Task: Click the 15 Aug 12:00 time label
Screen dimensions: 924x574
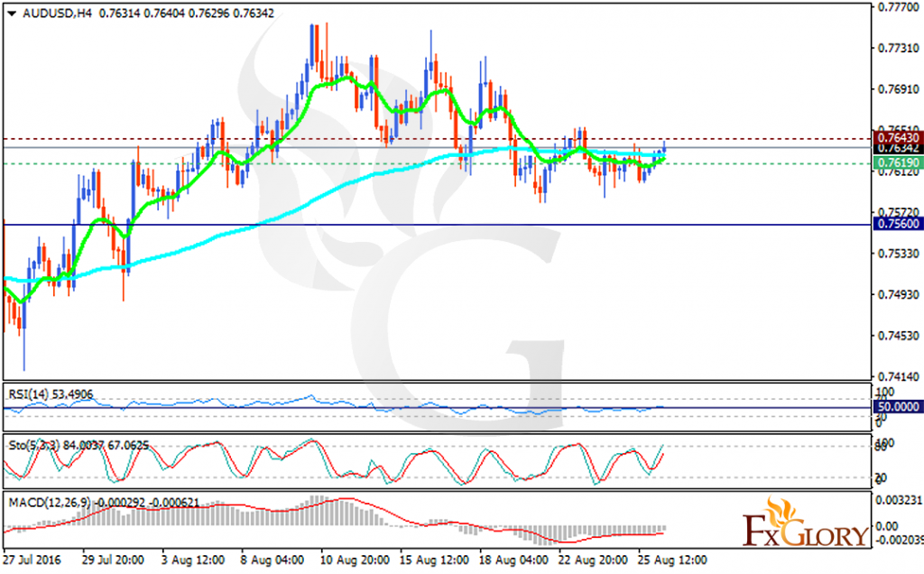Action: (x=434, y=560)
